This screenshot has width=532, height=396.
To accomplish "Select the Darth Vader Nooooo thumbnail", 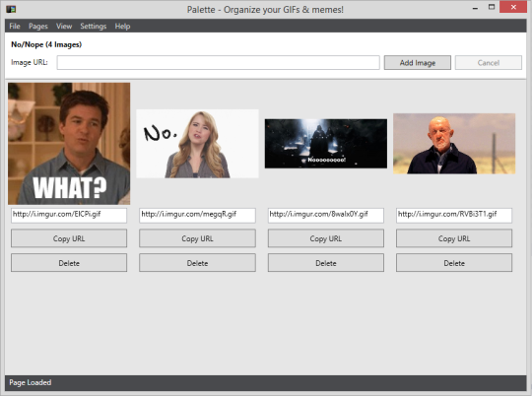I will click(326, 144).
